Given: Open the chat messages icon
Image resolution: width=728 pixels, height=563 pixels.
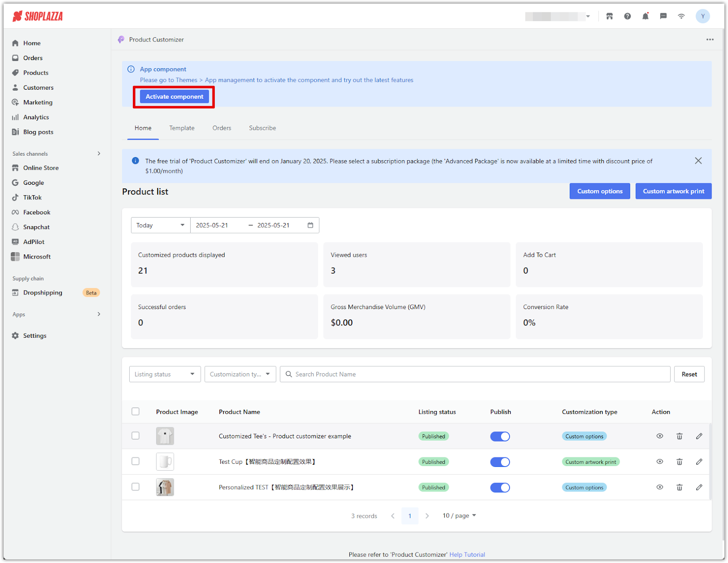Looking at the screenshot, I should pos(663,16).
